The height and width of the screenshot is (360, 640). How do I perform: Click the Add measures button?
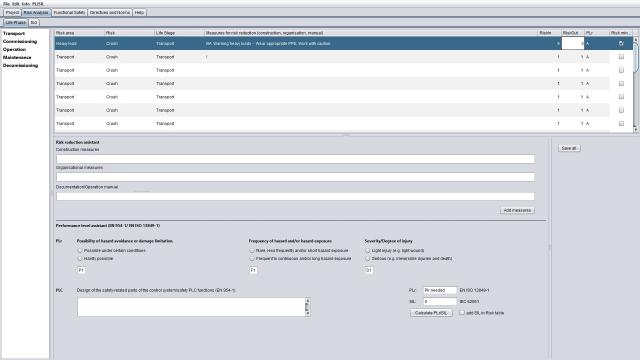[517, 210]
